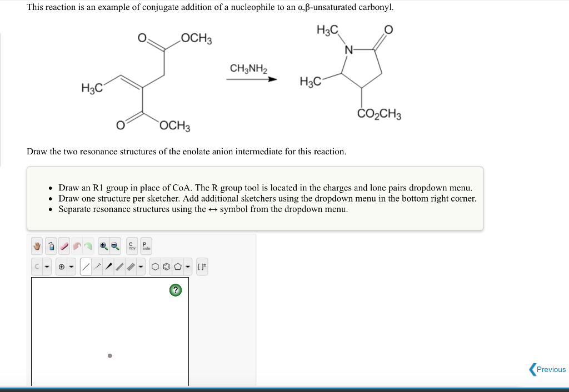This screenshot has height=392, width=569.
Task: Select the triple bond tool
Action: pos(130,266)
